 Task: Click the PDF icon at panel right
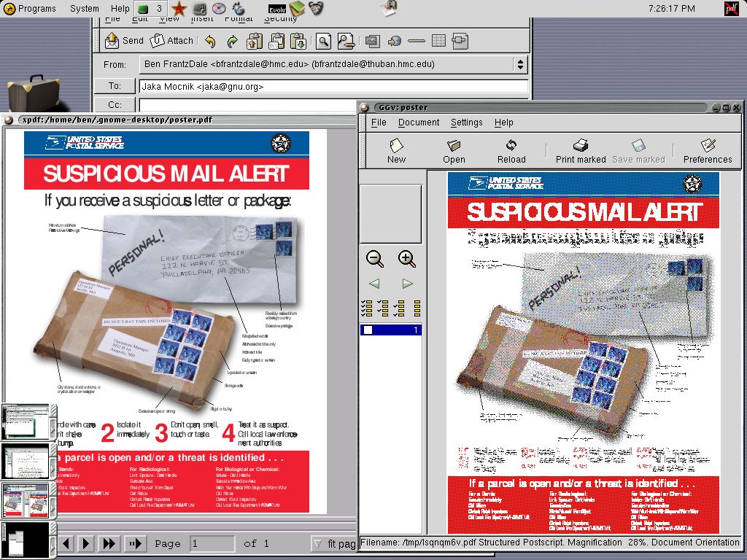pos(731,9)
